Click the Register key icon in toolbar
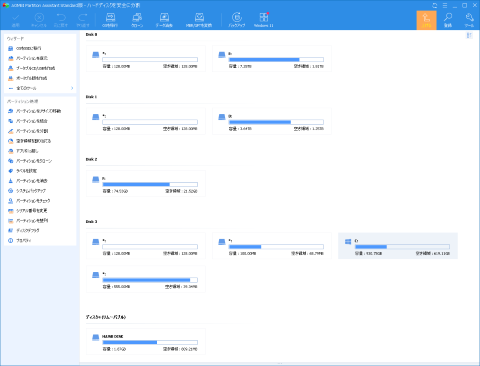Screen dimensions: 480x366 [448, 20]
